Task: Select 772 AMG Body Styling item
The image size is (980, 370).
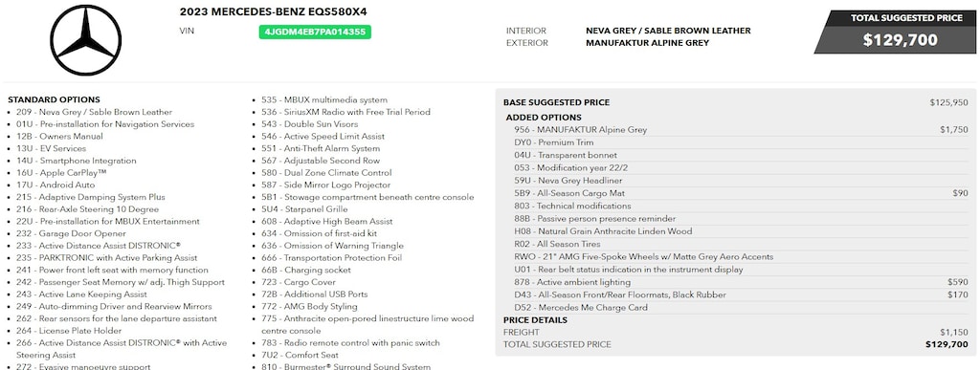Action: click(x=309, y=306)
